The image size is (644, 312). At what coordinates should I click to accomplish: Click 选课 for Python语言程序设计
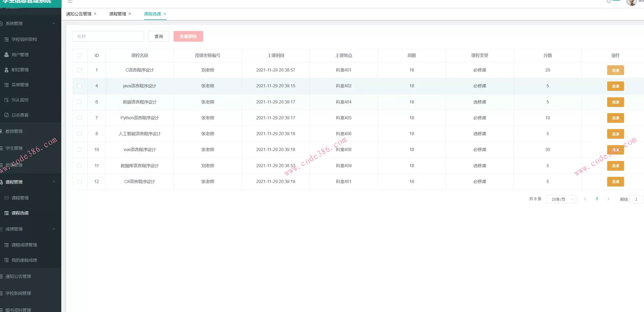[615, 118]
